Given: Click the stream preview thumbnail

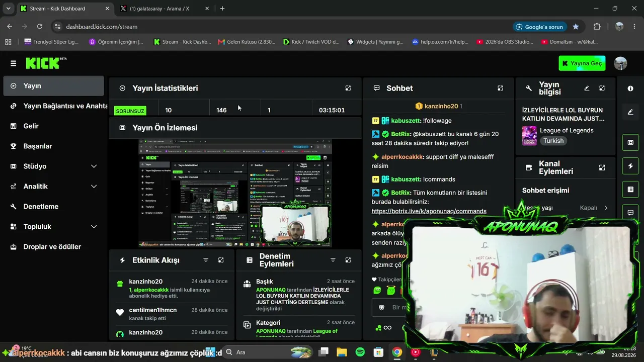Looking at the screenshot, I should pyautogui.click(x=235, y=193).
